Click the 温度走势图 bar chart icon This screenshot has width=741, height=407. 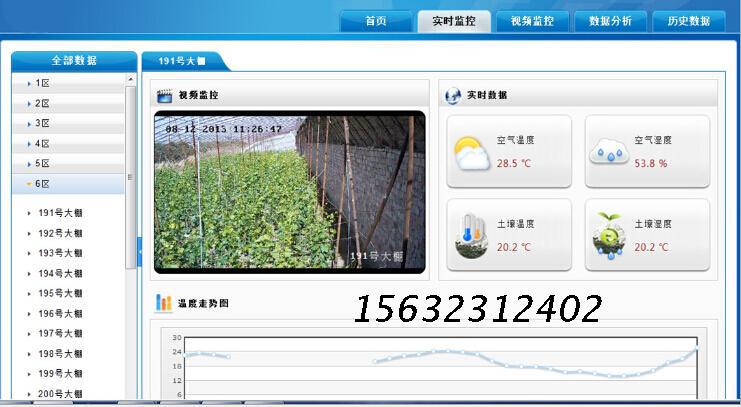tap(164, 303)
